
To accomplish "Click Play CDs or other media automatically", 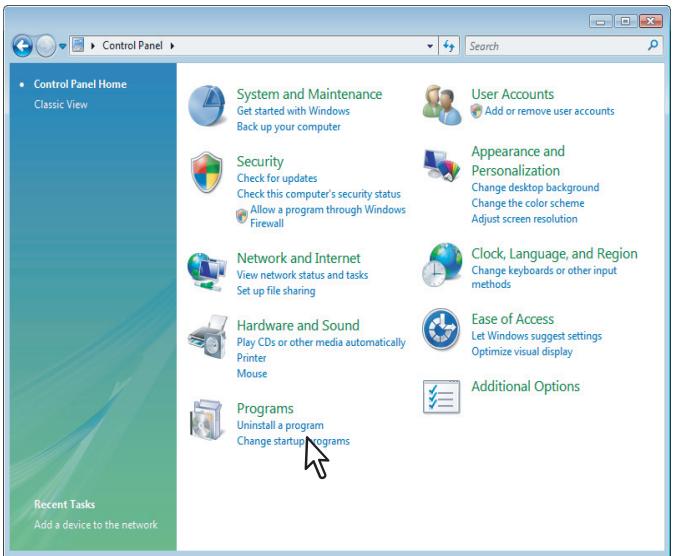I will pos(321,342).
